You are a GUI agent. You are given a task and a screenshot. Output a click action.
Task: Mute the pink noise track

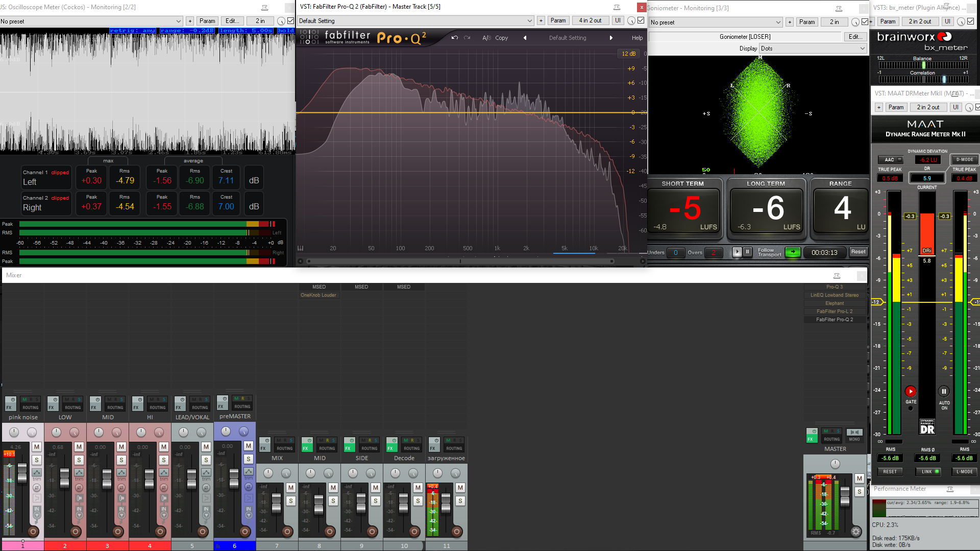37,447
